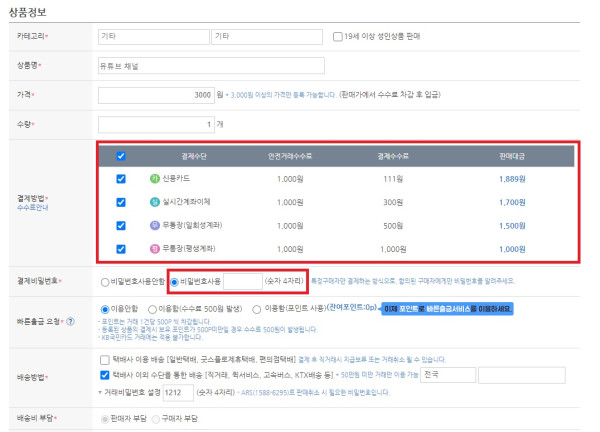The height and width of the screenshot is (432, 600).
Task: Click the 상품명 text field
Action: tap(211, 66)
